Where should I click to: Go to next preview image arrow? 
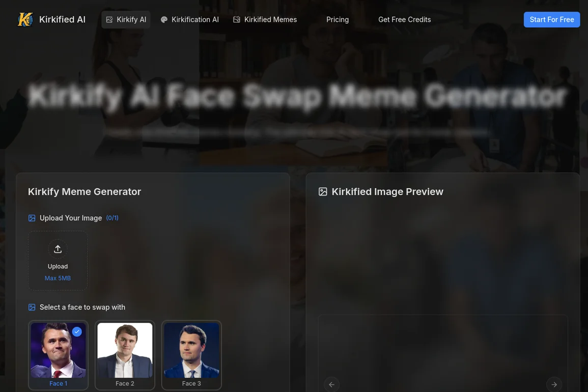[x=554, y=384]
